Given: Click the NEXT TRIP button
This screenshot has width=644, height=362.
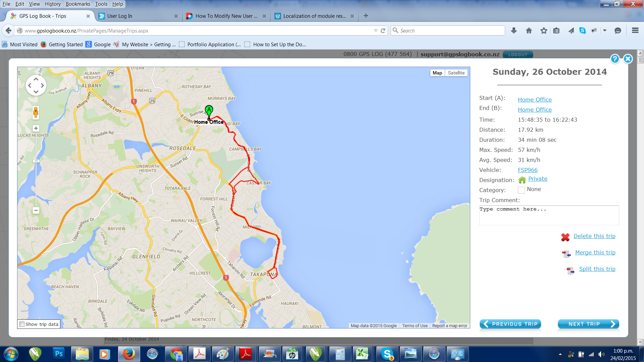Looking at the screenshot, I should (x=588, y=324).
